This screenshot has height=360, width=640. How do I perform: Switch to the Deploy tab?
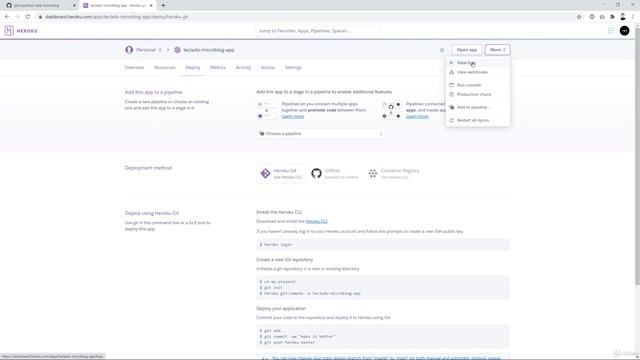coord(193,67)
